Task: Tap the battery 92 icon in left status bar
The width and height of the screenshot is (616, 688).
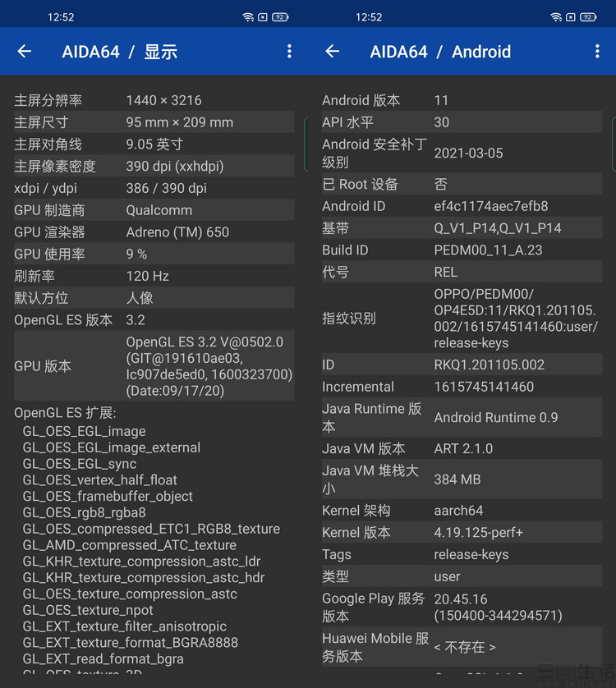Action: pos(280,17)
